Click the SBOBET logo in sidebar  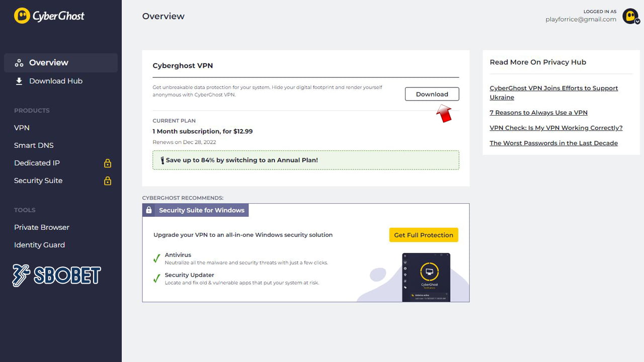[56, 275]
